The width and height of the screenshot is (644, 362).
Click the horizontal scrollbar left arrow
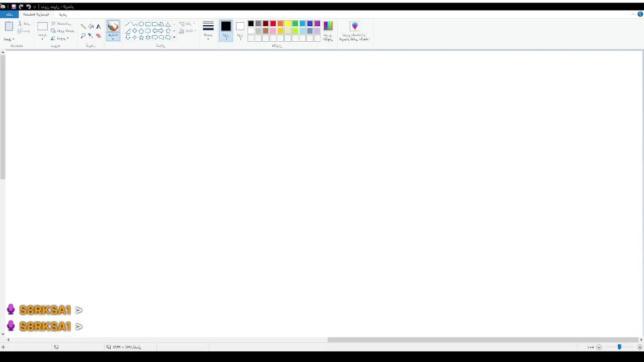(8, 340)
